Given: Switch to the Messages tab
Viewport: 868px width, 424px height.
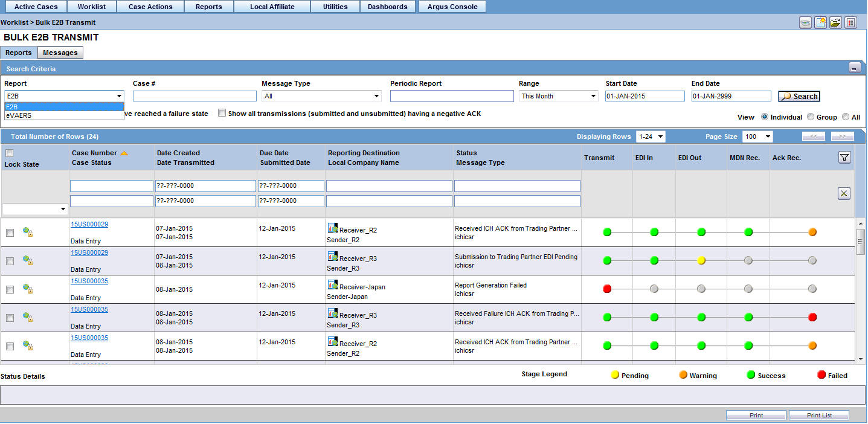Looking at the screenshot, I should click(60, 53).
